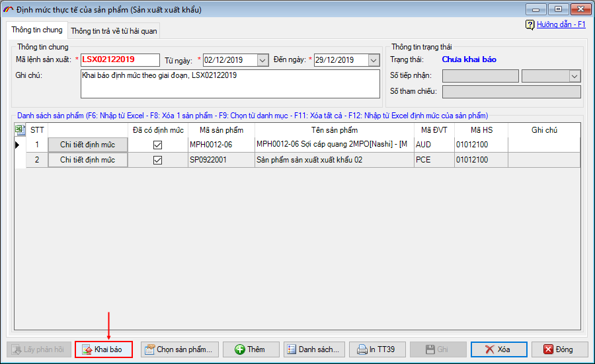Image resolution: width=595 pixels, height=364 pixels.
Task: Expand the Số tiếp nhận dropdown
Action: pyautogui.click(x=575, y=76)
